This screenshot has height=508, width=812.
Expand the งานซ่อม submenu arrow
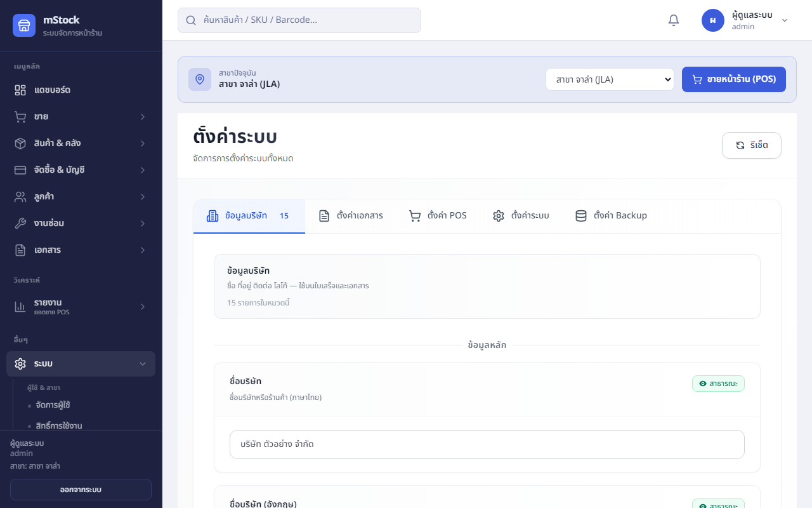[143, 224]
